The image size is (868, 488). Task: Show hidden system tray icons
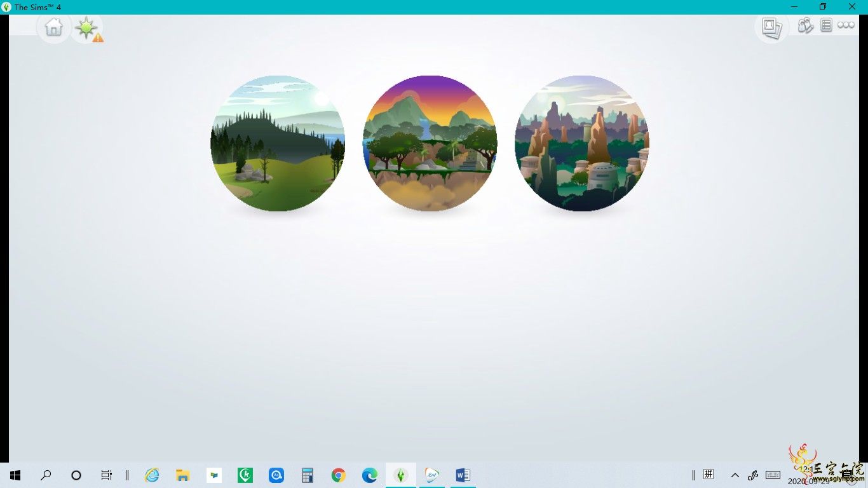click(735, 475)
